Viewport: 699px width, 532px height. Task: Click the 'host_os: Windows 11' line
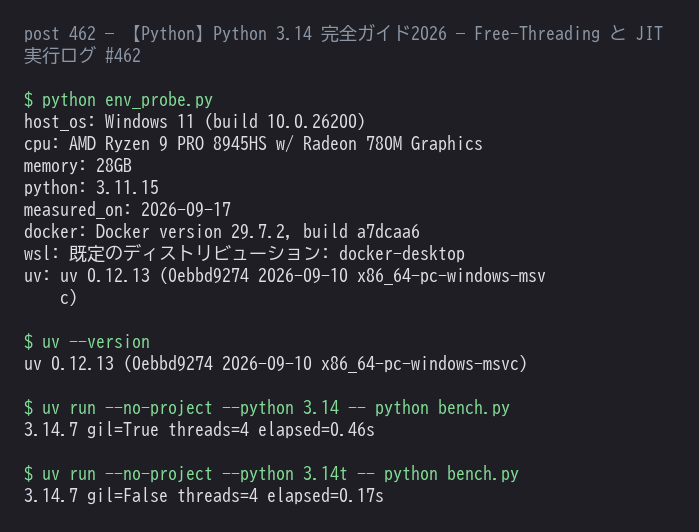coord(194,122)
